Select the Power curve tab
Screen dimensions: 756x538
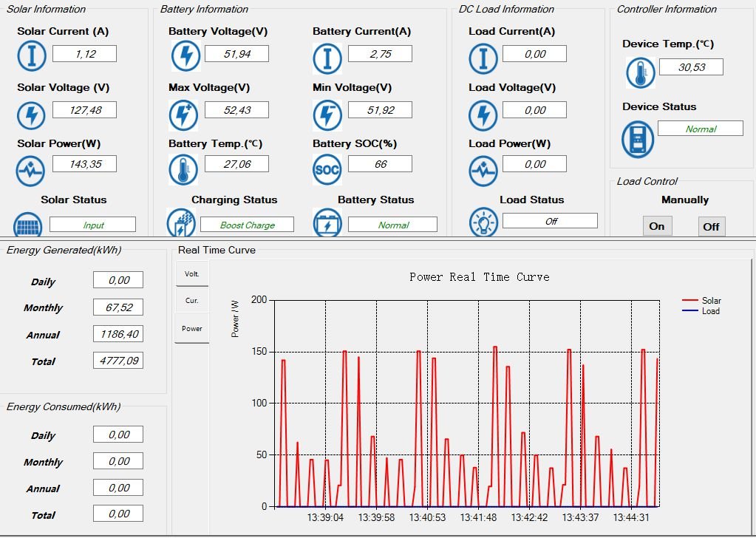(192, 328)
